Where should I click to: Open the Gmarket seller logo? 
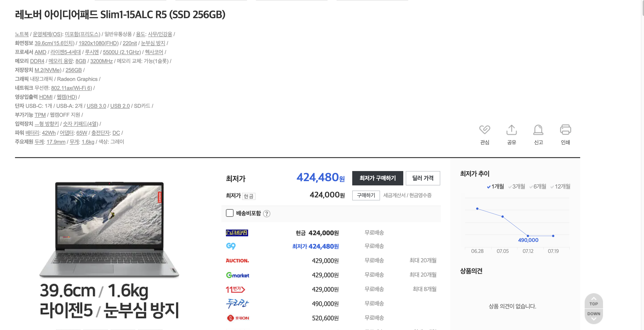238,275
